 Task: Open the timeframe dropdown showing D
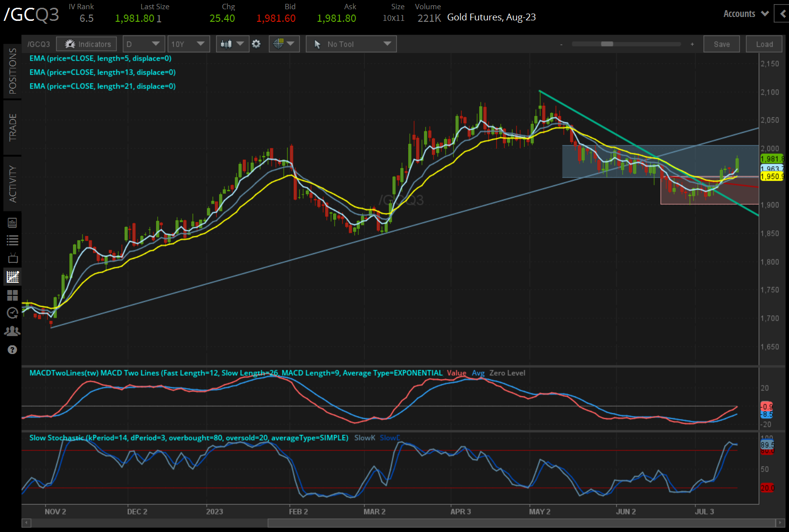click(x=144, y=44)
